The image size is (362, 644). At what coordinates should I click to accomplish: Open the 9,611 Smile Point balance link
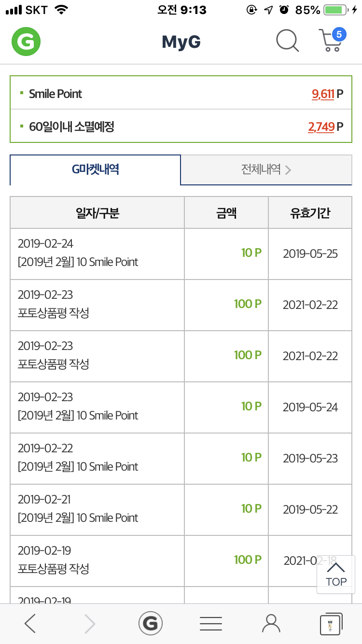[x=323, y=94]
